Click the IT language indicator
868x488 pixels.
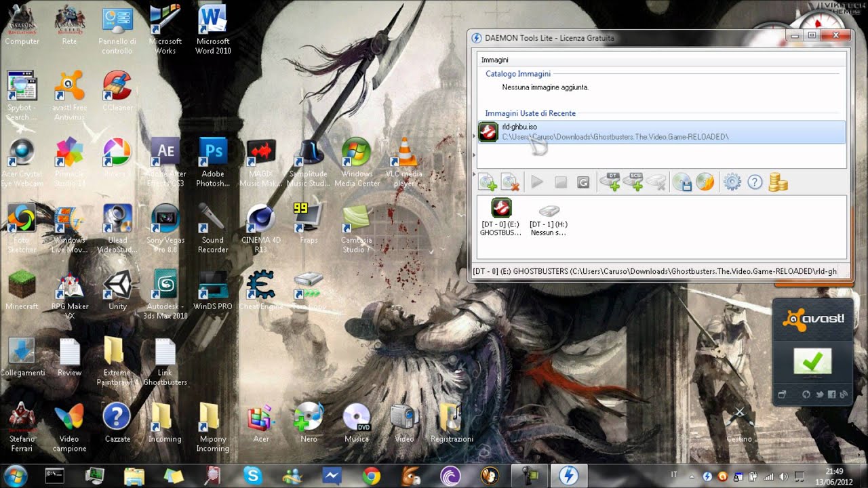(673, 475)
